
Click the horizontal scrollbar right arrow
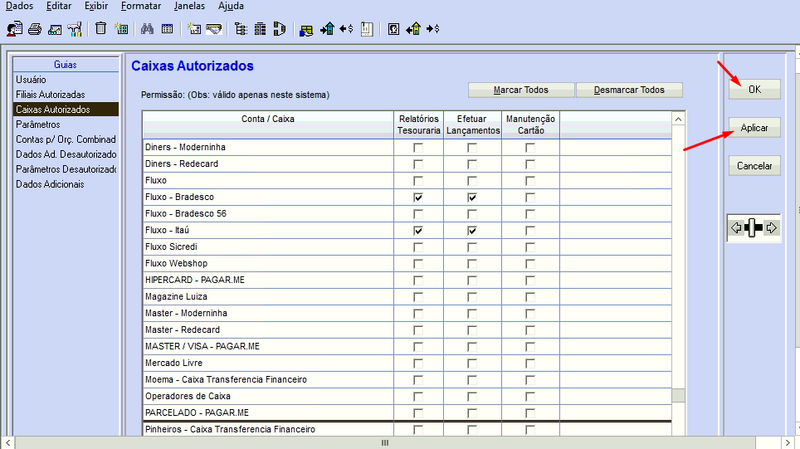coord(788,442)
